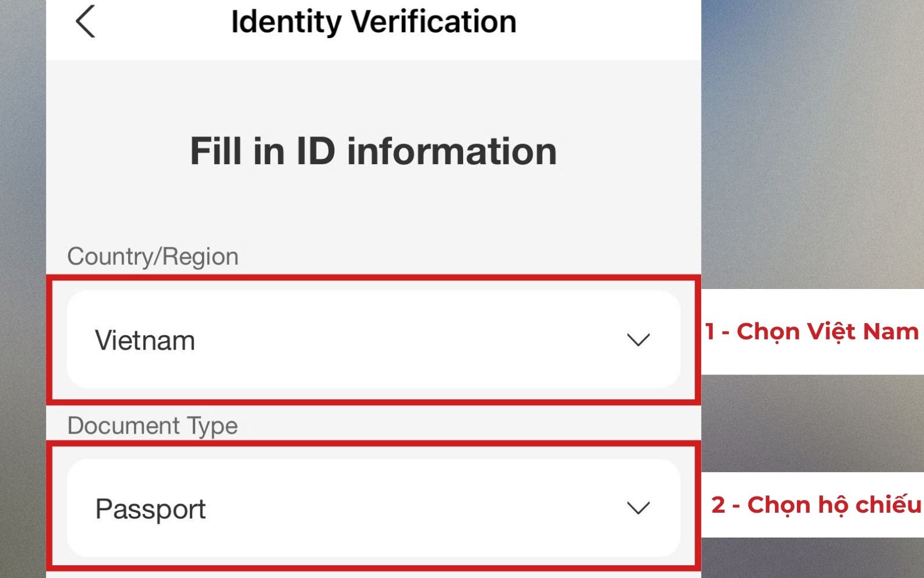Click the chevron in the Vietnam field
The image size is (924, 578).
(638, 340)
